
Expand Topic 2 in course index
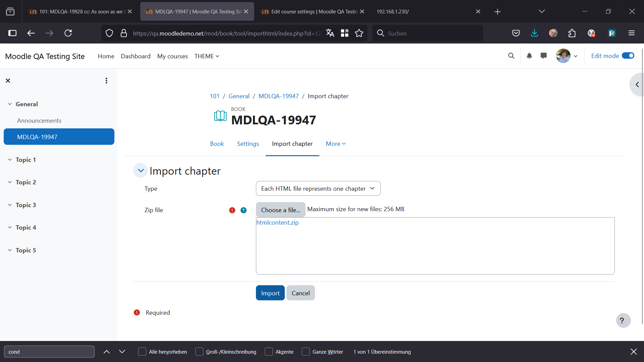point(10,182)
